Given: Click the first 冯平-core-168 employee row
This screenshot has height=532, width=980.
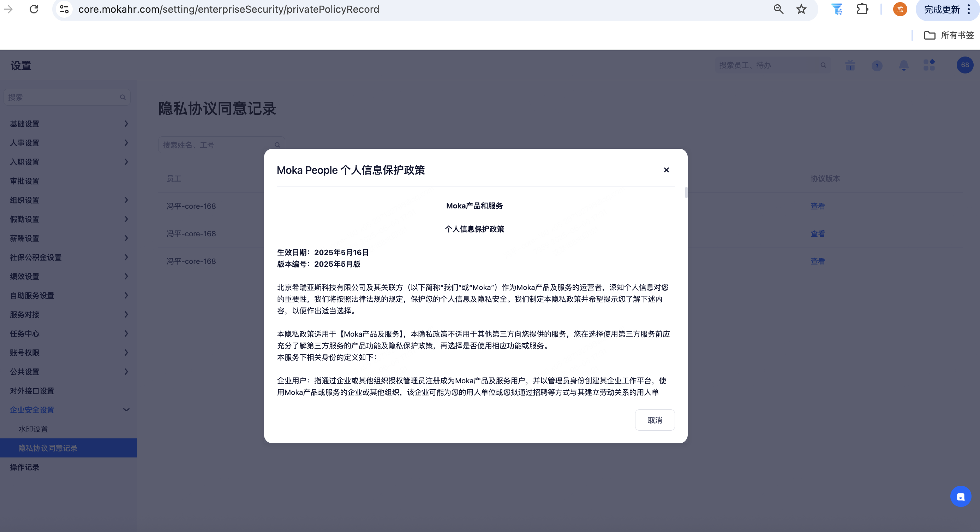Looking at the screenshot, I should coord(191,206).
